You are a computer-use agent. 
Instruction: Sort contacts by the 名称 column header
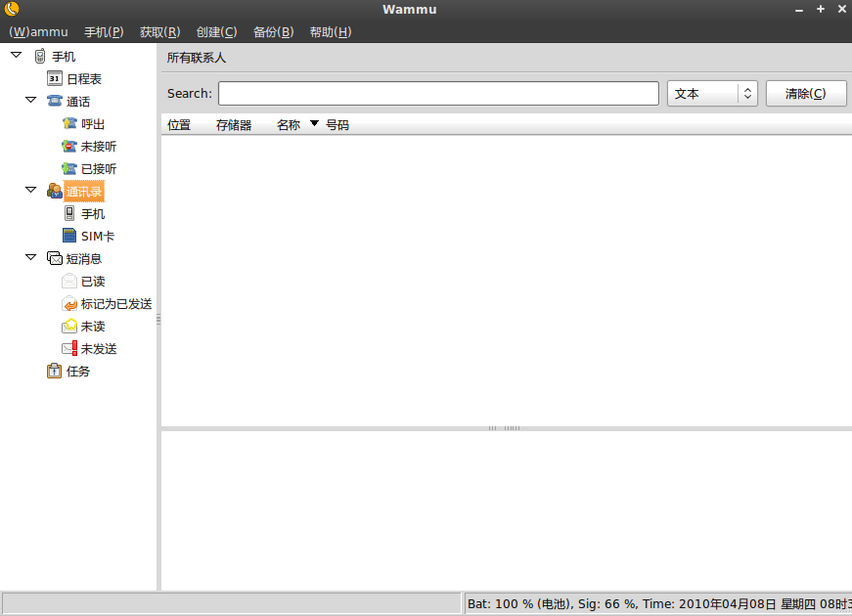289,125
